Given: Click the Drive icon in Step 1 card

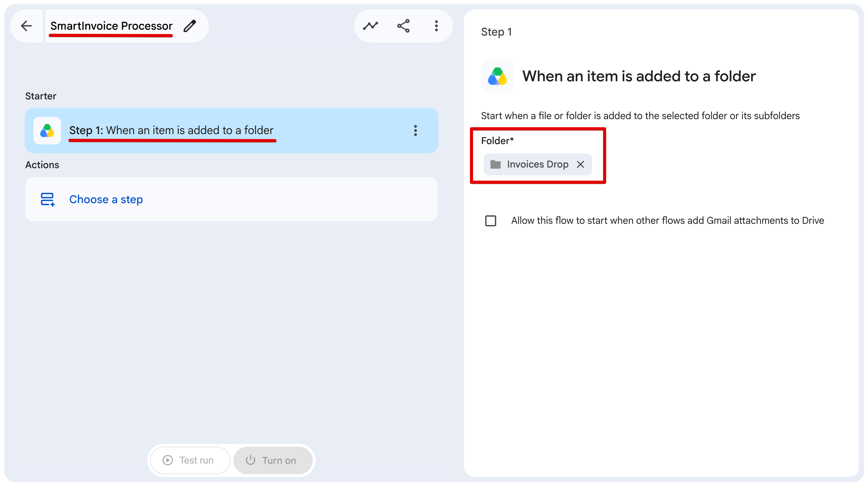Looking at the screenshot, I should 47,130.
